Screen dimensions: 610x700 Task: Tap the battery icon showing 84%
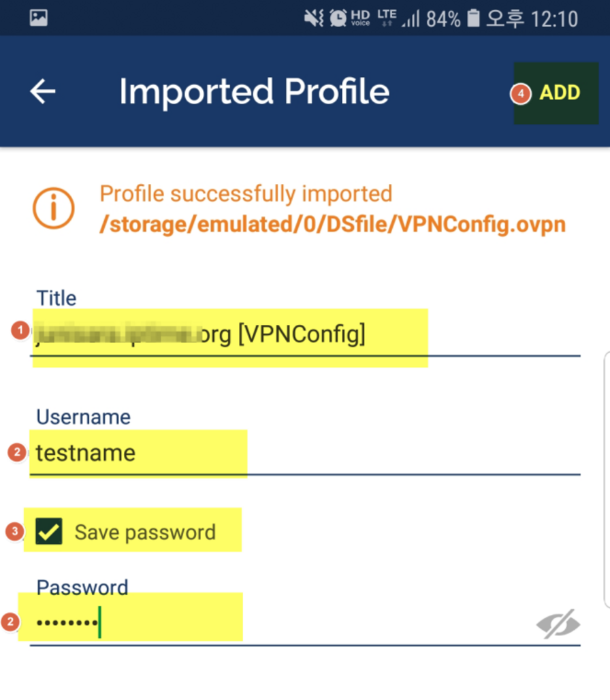(x=475, y=18)
